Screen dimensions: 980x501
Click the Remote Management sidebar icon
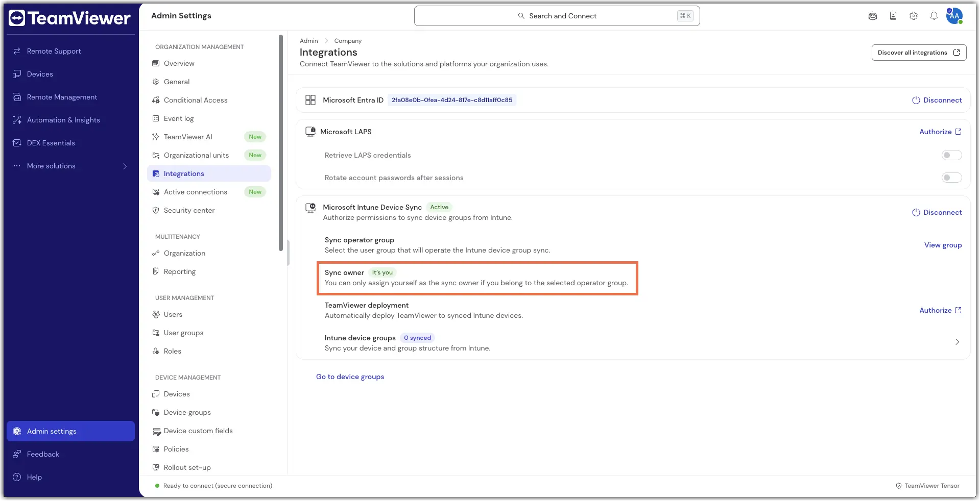click(17, 97)
